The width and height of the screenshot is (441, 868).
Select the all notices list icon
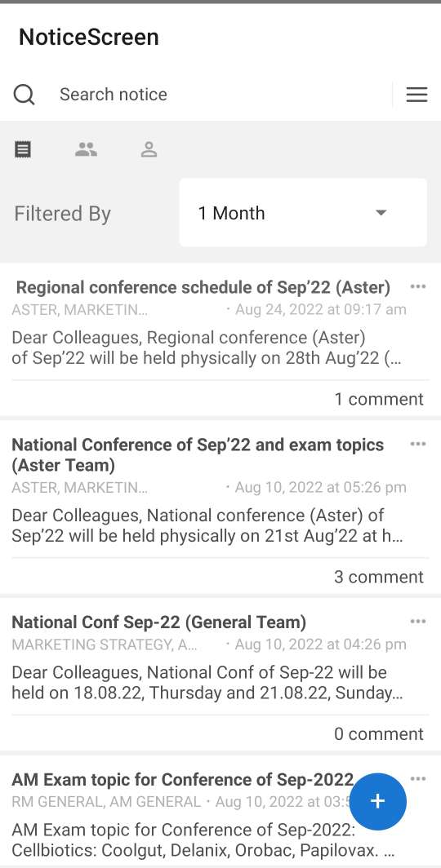[x=23, y=149]
